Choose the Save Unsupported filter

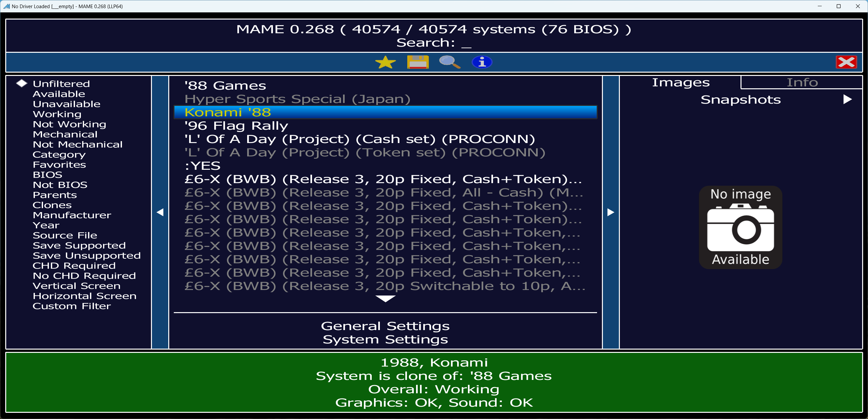[87, 256]
